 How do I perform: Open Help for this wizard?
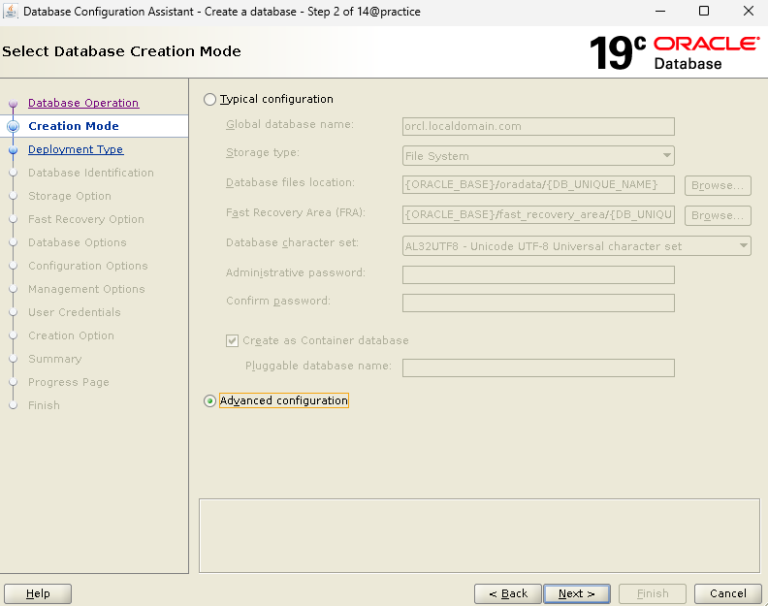[38, 594]
